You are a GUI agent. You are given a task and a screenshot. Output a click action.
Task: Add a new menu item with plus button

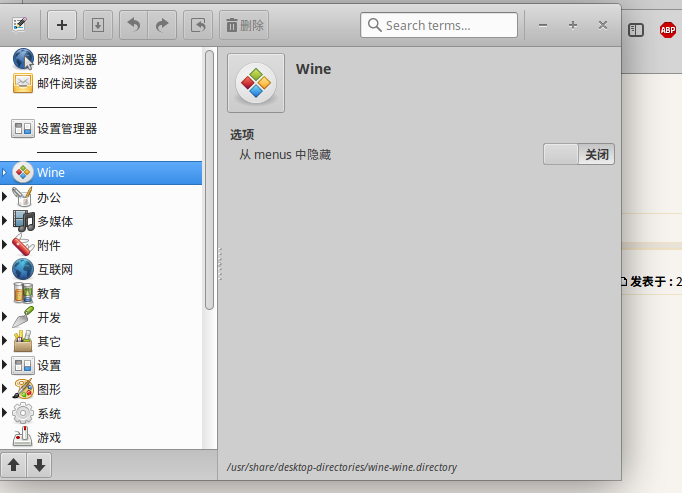pos(62,25)
